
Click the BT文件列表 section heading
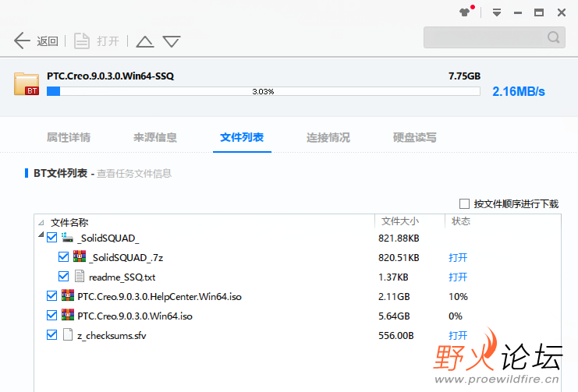point(61,173)
